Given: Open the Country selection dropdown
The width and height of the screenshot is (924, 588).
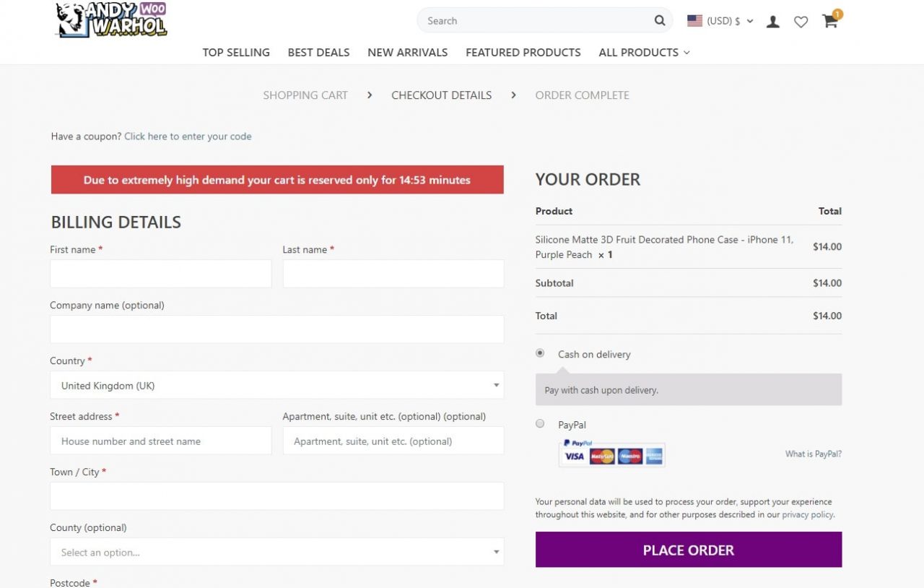Looking at the screenshot, I should (276, 385).
